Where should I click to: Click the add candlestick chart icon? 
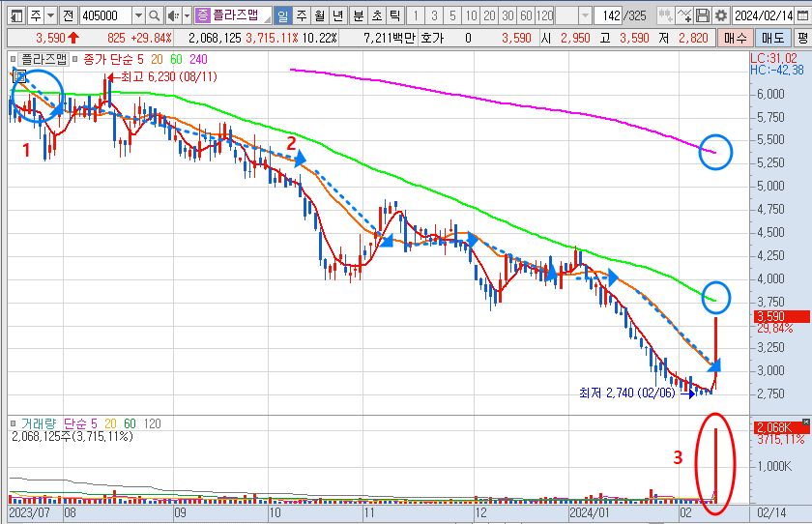tap(665, 16)
